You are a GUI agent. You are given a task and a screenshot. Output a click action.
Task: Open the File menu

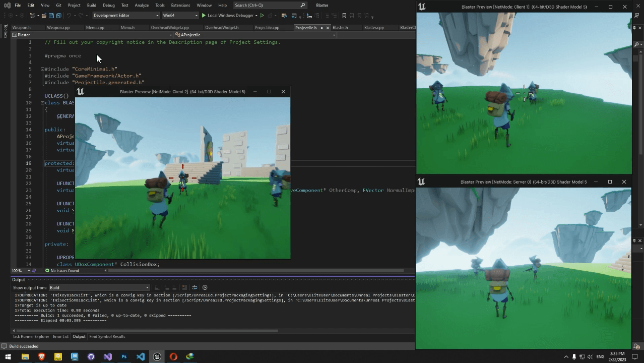(x=18, y=5)
